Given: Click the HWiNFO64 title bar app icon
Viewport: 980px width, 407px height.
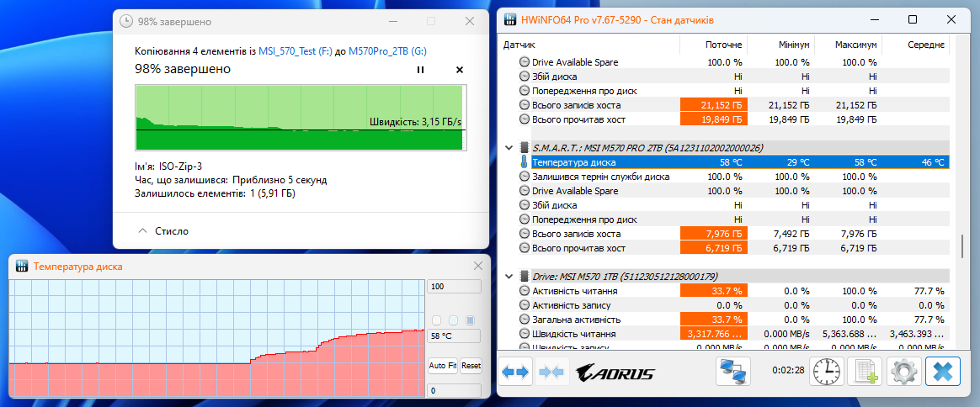Looking at the screenshot, I should point(510,19).
